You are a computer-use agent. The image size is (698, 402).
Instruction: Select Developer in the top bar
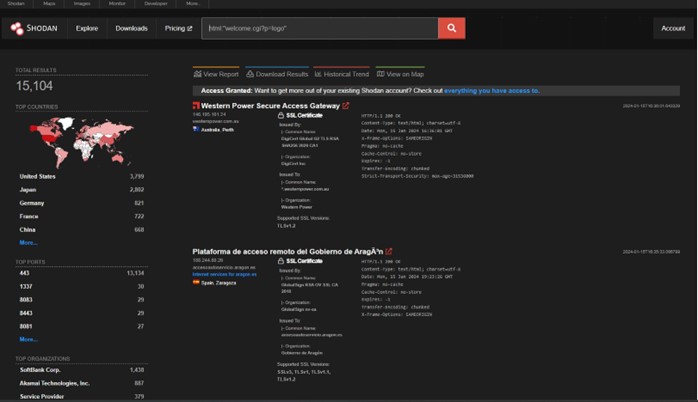[156, 4]
